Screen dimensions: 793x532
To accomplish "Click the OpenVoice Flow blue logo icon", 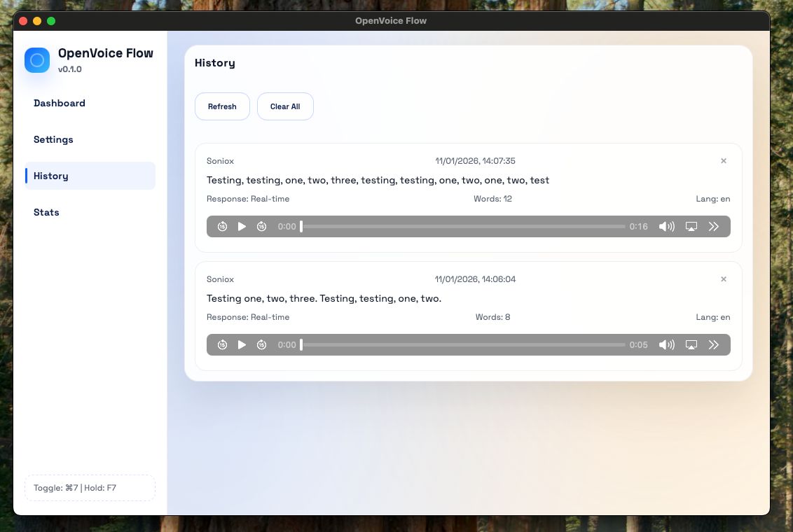I will tap(37, 60).
